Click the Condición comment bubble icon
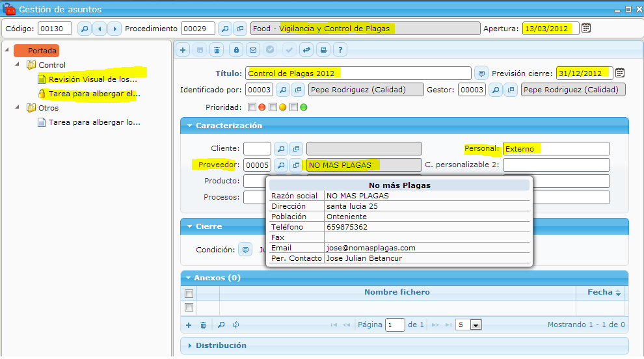This screenshot has height=359, width=644. (245, 250)
